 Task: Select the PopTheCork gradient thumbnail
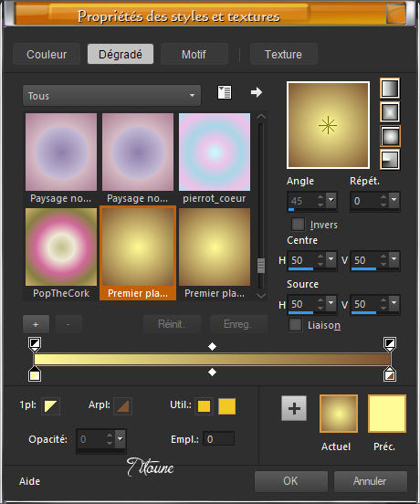[x=61, y=247]
